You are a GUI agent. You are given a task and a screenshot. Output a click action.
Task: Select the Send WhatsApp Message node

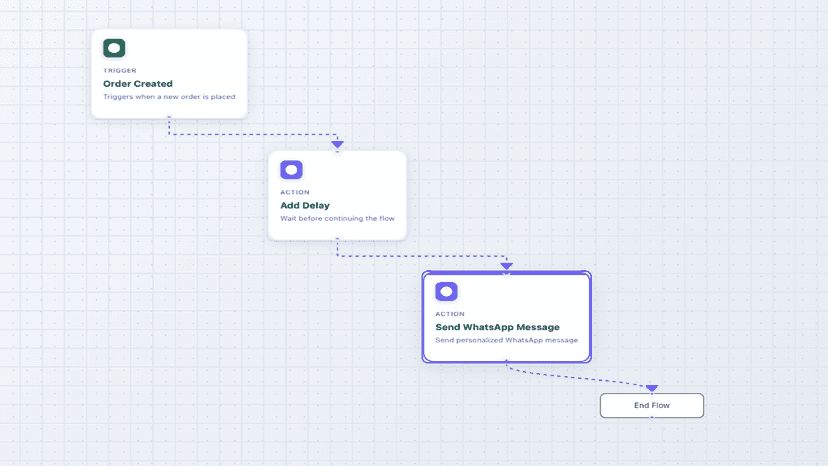[x=506, y=317]
